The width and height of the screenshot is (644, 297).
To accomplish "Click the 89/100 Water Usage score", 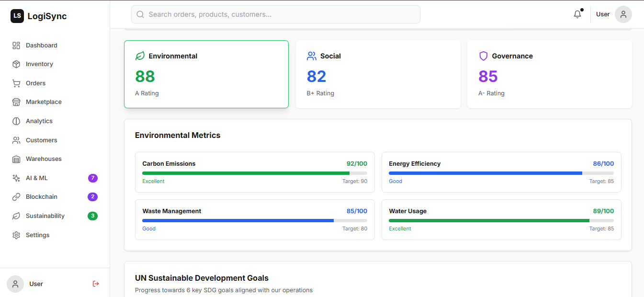I will click(x=603, y=211).
